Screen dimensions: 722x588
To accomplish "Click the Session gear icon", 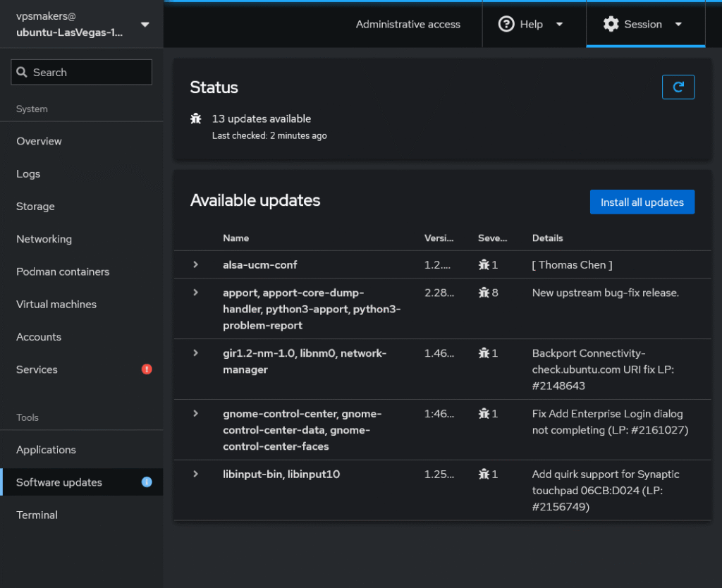I will click(611, 24).
